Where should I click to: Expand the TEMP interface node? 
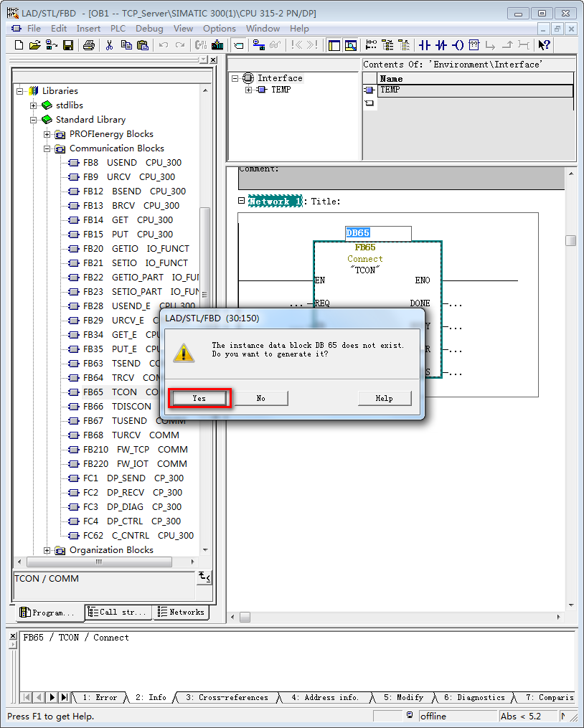[x=248, y=90]
